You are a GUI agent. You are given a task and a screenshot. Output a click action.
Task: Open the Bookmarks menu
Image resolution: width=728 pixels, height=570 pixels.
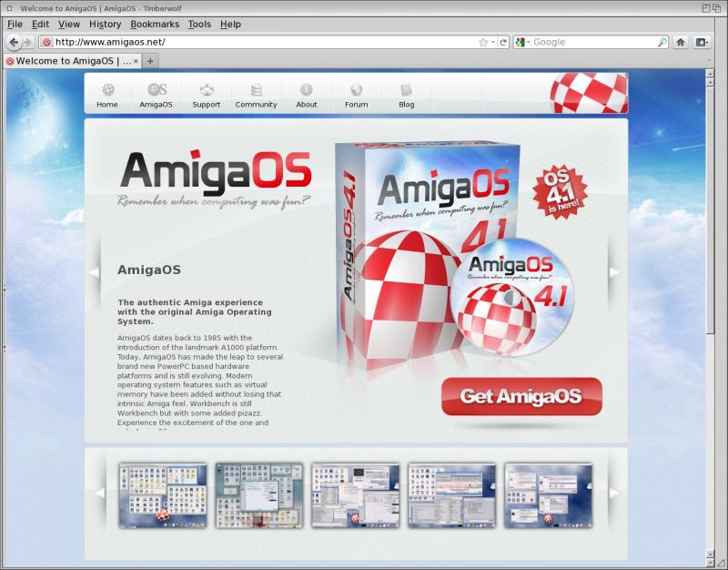coord(155,24)
